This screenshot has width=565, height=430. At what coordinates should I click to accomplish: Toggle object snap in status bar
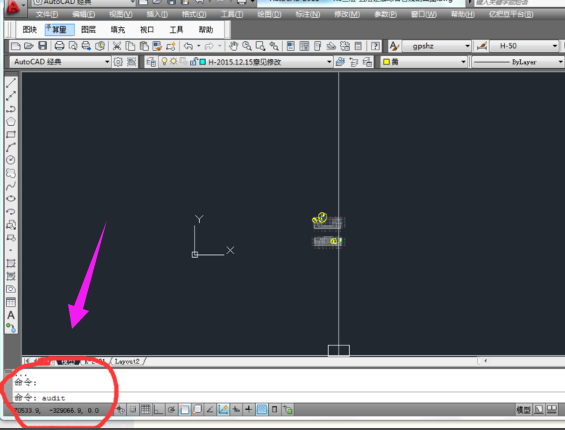184,409
